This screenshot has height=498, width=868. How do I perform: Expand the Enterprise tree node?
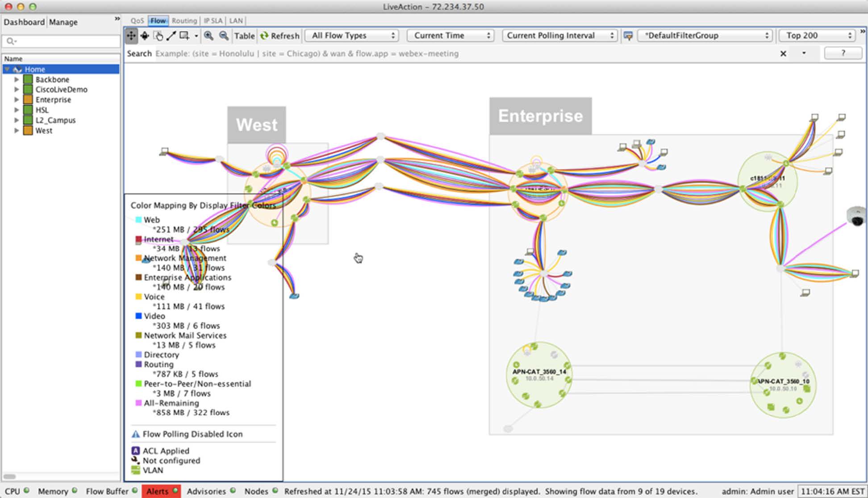coord(17,100)
